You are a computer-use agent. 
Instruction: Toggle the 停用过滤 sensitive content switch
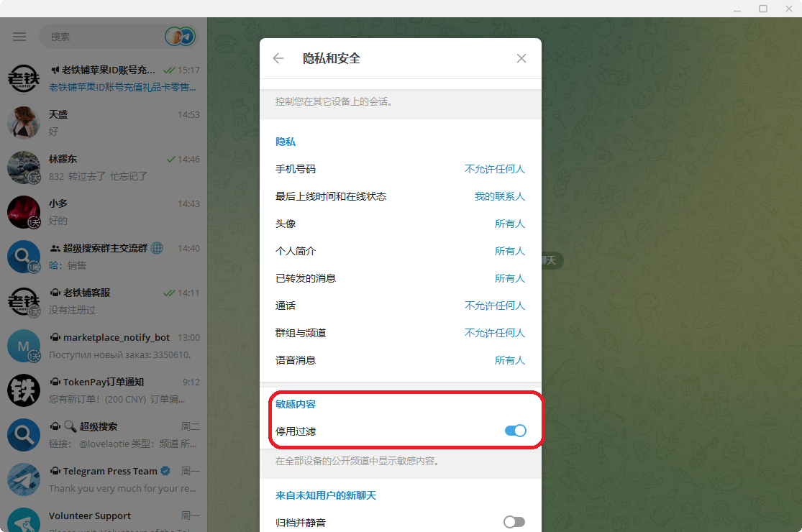pyautogui.click(x=515, y=431)
